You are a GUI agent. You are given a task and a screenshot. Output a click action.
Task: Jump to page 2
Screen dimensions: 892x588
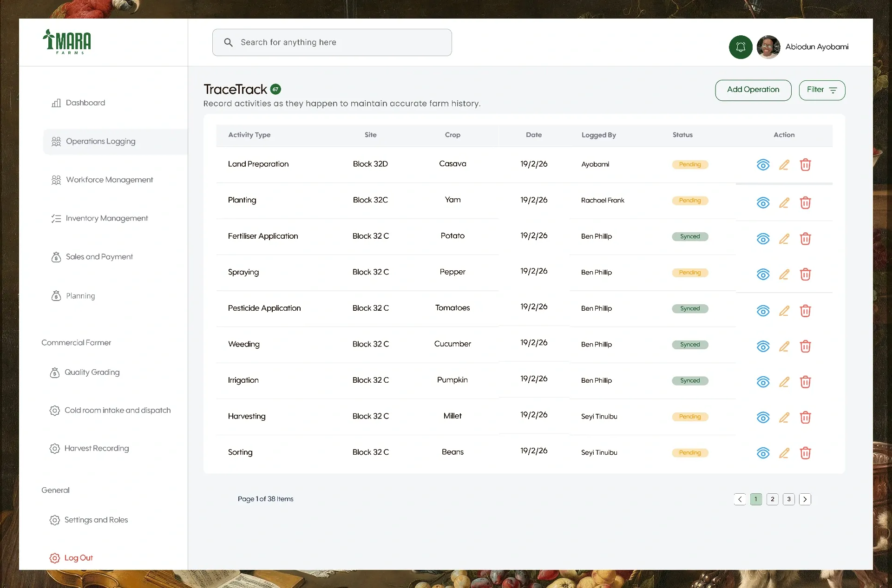[x=772, y=499]
